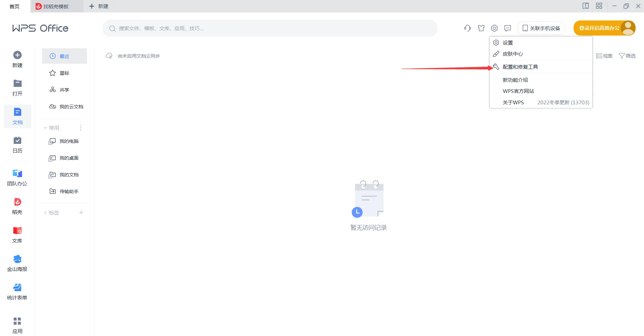Open 统计表单 forms tool
This screenshot has width=644, height=336.
[x=17, y=288]
